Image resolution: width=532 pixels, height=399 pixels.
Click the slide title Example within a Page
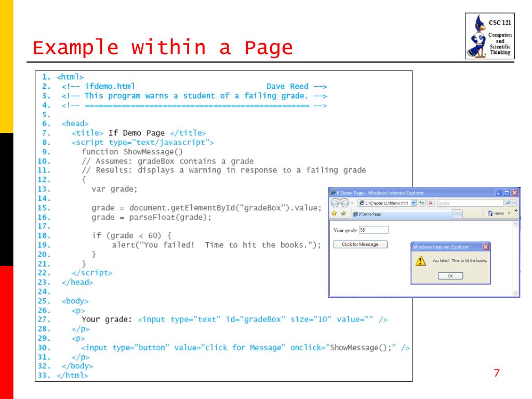click(x=163, y=47)
